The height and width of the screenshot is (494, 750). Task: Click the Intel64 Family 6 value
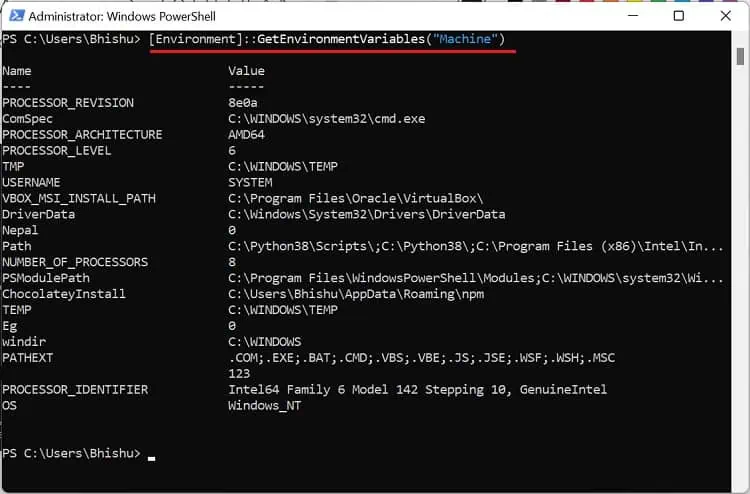(x=418, y=390)
